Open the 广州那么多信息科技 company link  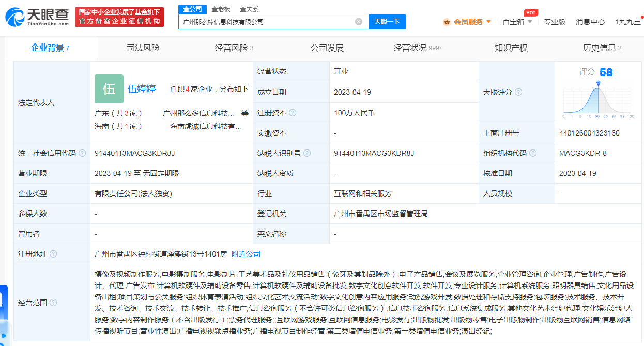tap(198, 113)
